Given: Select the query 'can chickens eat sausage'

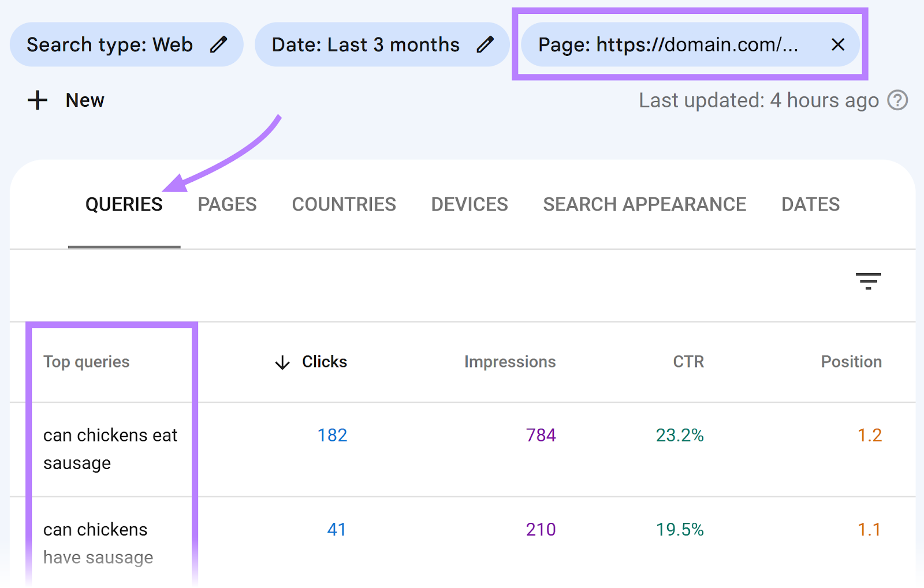Looking at the screenshot, I should tap(110, 449).
